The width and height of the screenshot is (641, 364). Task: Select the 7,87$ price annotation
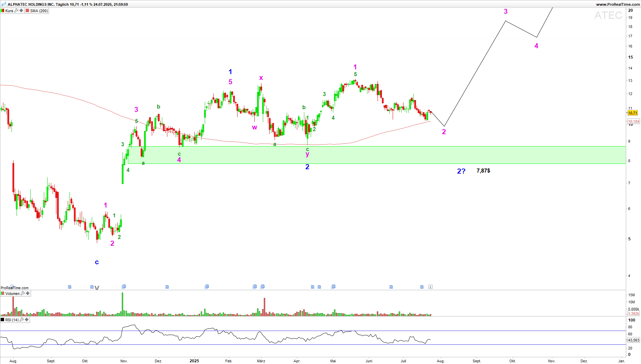tap(483, 171)
